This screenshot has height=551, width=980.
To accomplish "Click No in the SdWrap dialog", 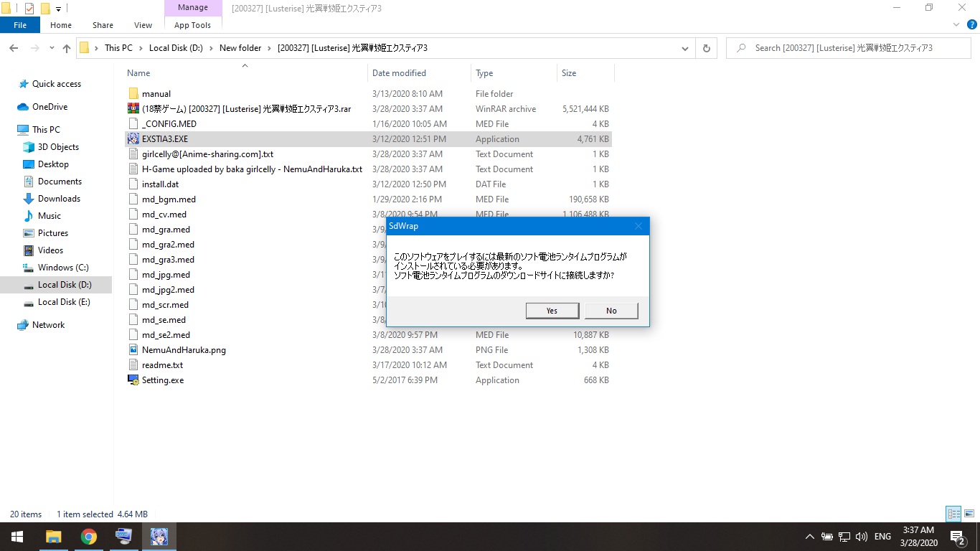I will [611, 311].
